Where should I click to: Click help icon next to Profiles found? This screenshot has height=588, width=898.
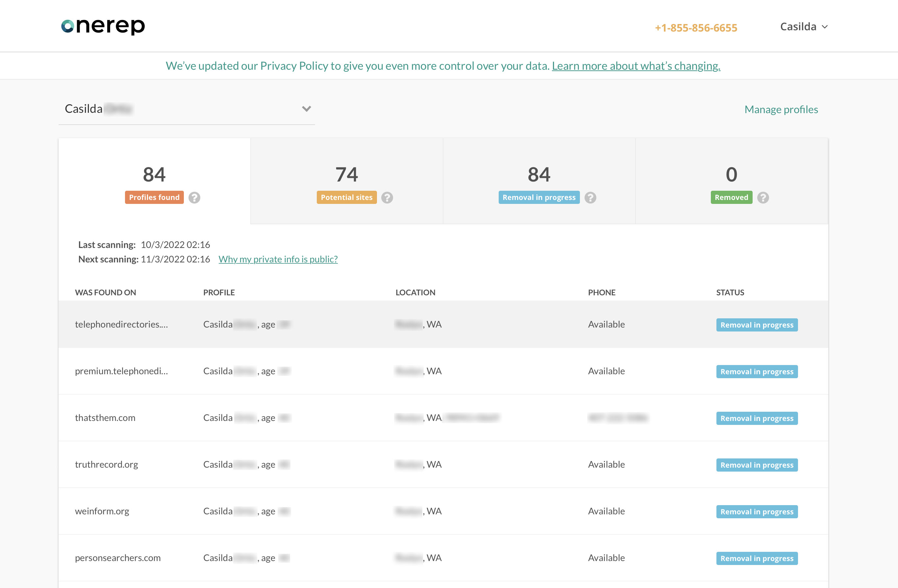click(x=194, y=198)
